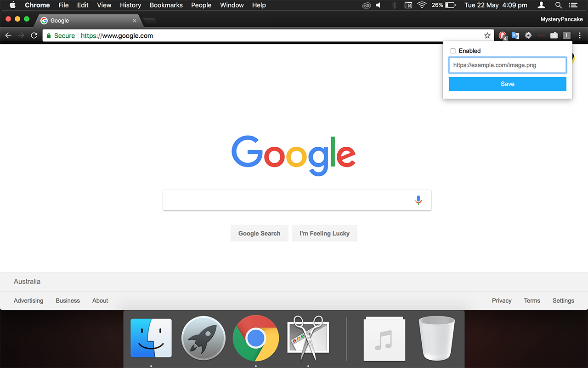Viewport: 588px width, 368px height.
Task: Click I'm Feeling Lucky
Action: point(325,233)
